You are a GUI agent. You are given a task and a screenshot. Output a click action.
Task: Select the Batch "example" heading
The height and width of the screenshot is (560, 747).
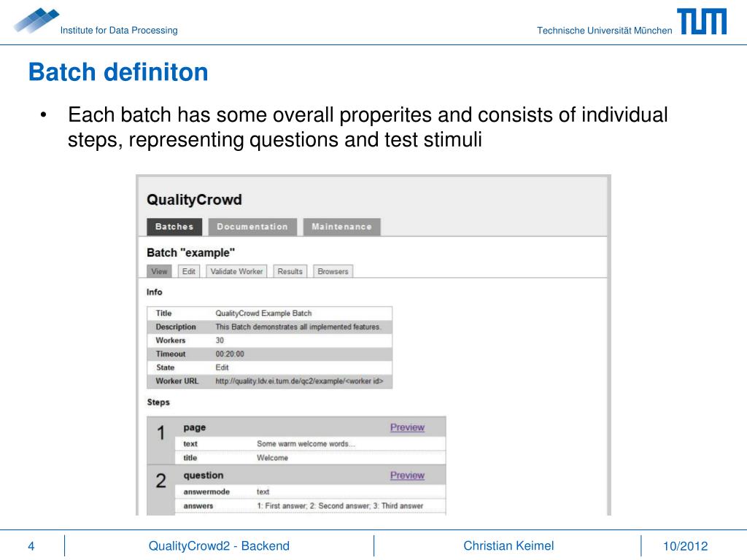tap(190, 253)
